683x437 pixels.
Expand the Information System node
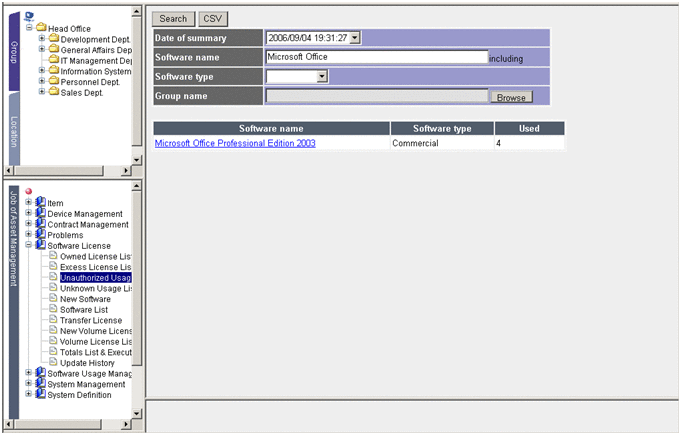pyautogui.click(x=42, y=70)
